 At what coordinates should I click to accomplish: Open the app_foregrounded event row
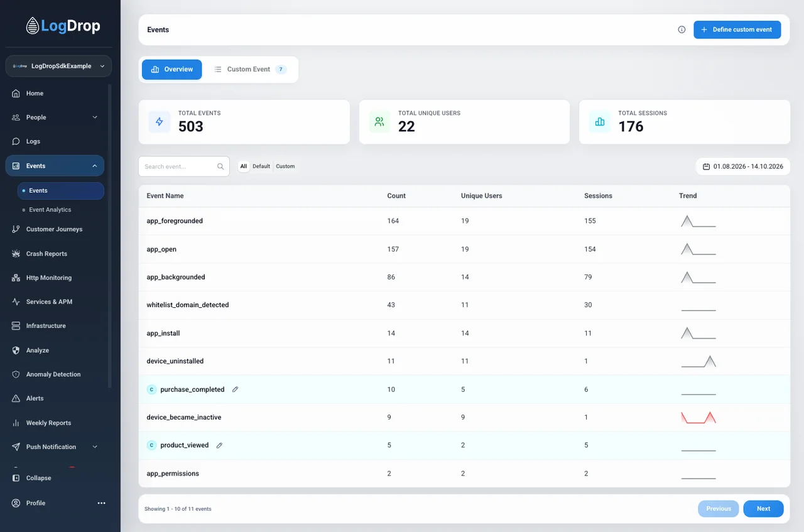[x=464, y=221]
